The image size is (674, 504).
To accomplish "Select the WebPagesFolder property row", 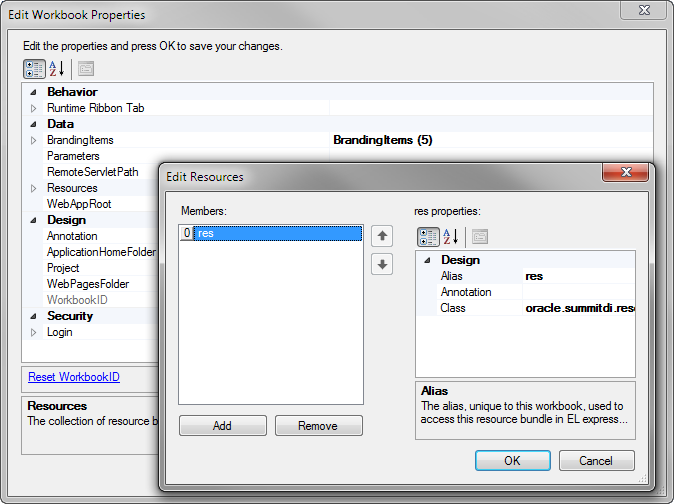I will click(x=100, y=284).
